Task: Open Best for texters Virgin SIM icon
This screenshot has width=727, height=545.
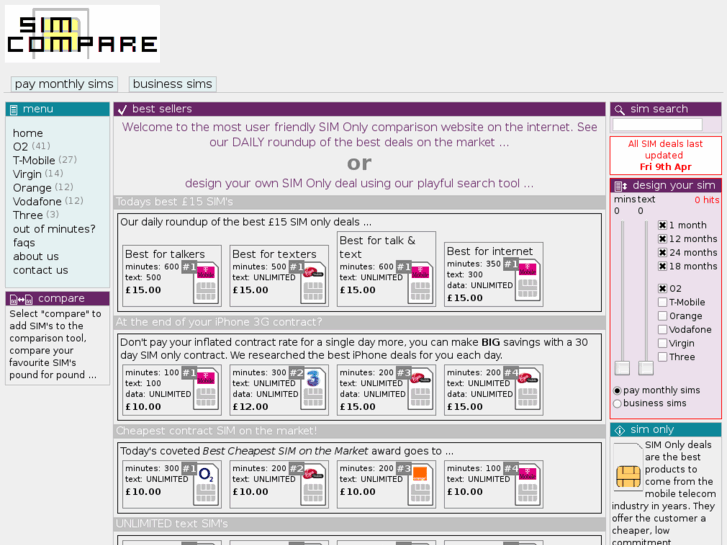Action: pyautogui.click(x=313, y=283)
